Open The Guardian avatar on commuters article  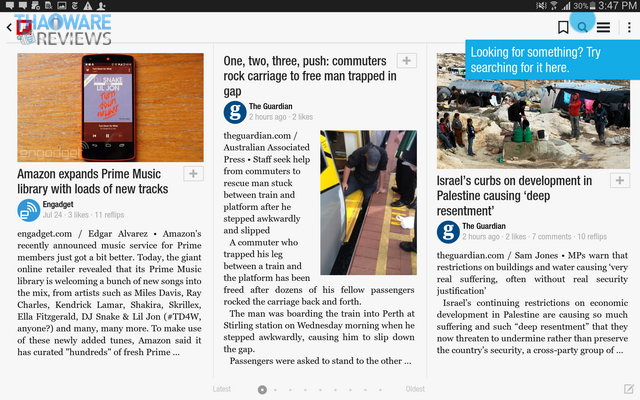pos(235,112)
